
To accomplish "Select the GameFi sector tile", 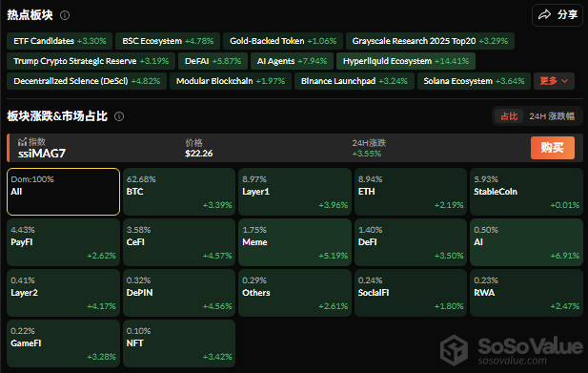I will coord(64,343).
